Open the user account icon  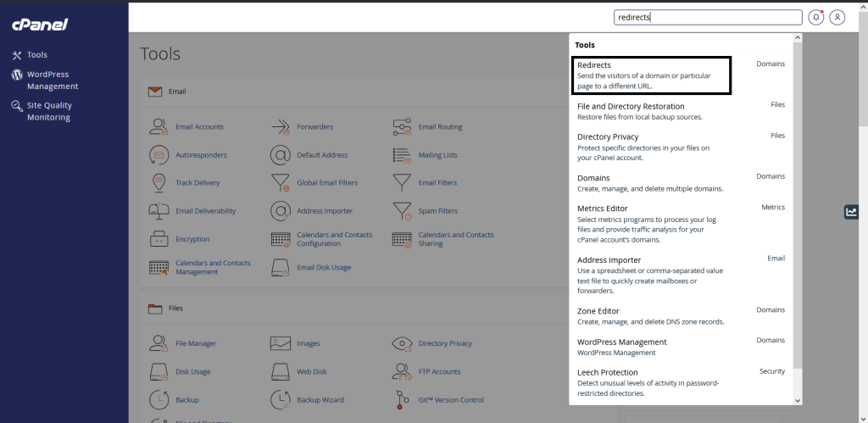coord(837,17)
